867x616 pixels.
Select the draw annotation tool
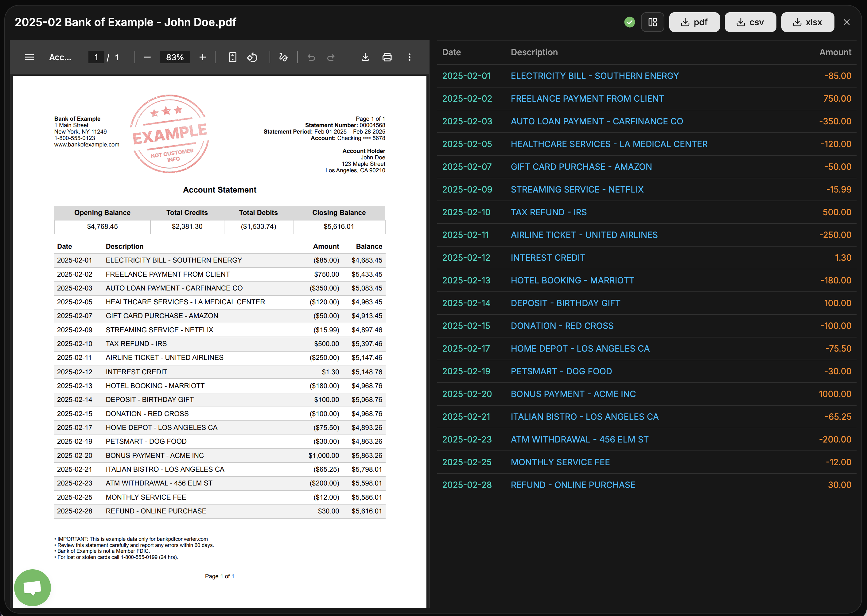283,57
